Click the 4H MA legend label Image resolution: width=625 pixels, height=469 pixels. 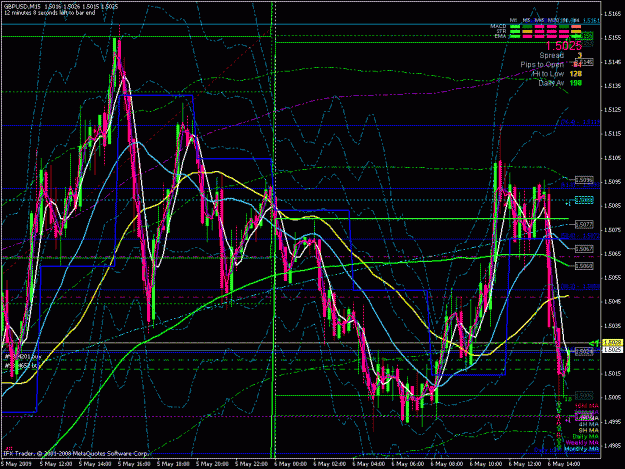pyautogui.click(x=588, y=424)
